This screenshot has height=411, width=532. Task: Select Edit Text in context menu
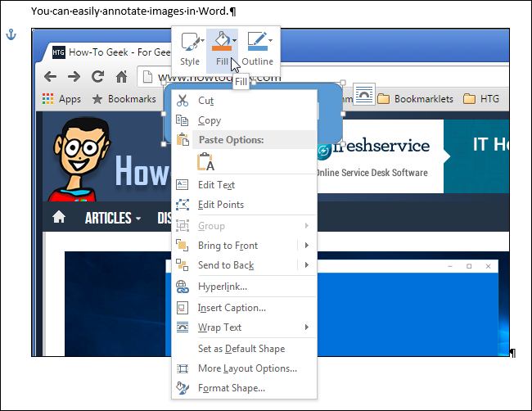pyautogui.click(x=244, y=185)
